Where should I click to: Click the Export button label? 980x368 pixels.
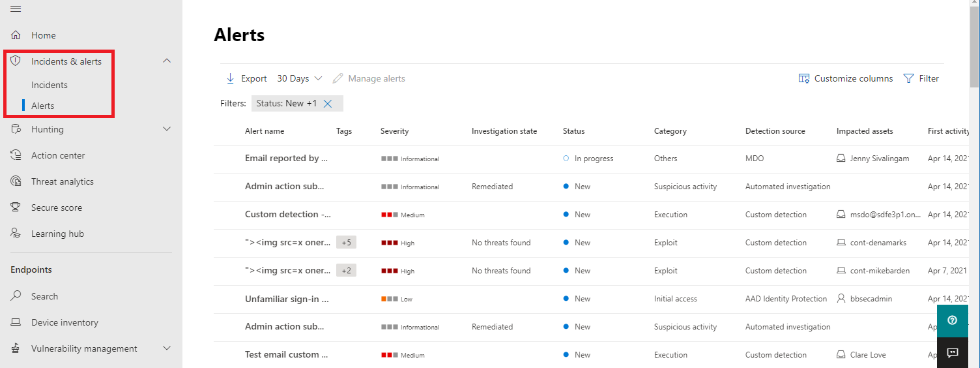click(x=254, y=78)
